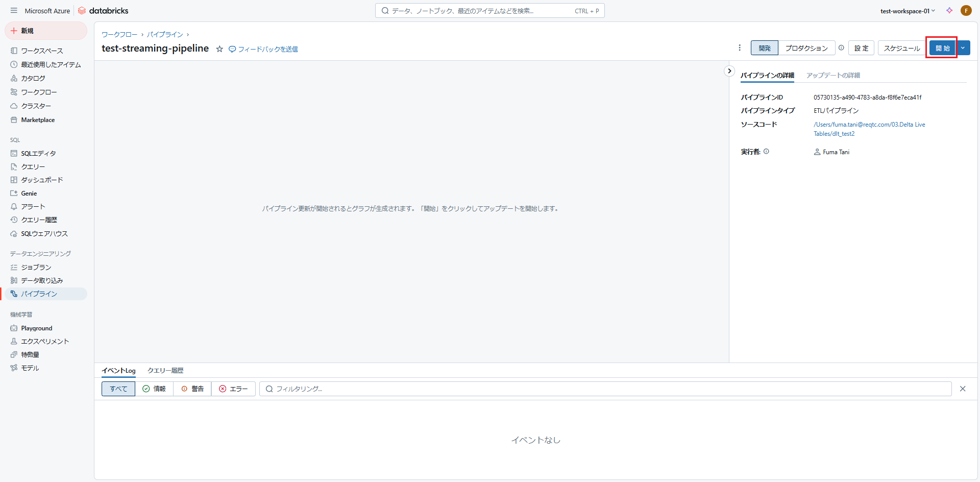The width and height of the screenshot is (980, 482).
Task: Go to カタログ in the sidebar
Action: click(x=46, y=78)
